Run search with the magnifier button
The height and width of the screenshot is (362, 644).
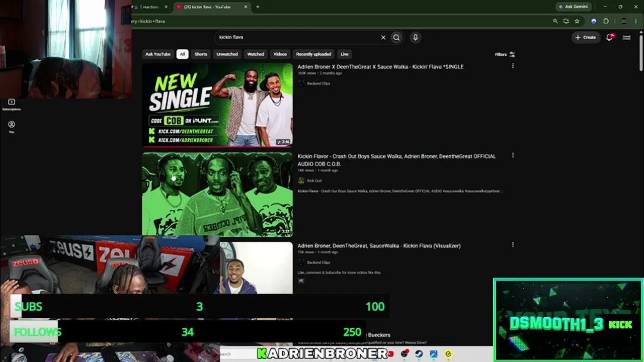click(x=396, y=37)
